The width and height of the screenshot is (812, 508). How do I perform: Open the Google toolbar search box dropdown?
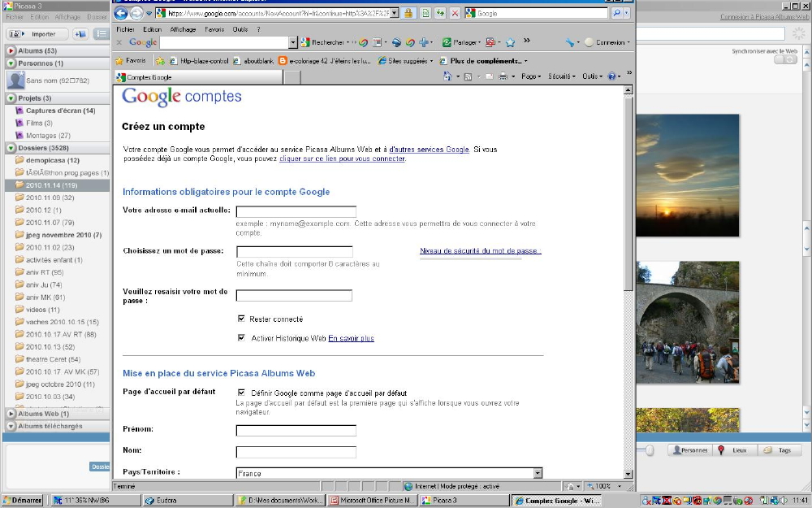[x=293, y=42]
